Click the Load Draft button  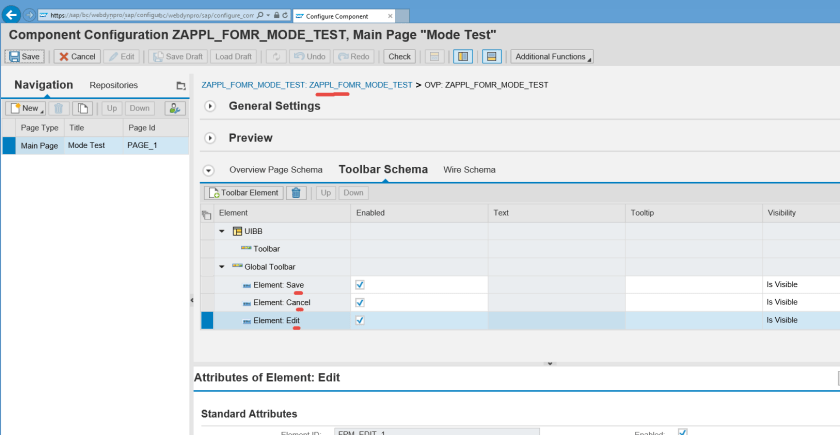click(234, 56)
